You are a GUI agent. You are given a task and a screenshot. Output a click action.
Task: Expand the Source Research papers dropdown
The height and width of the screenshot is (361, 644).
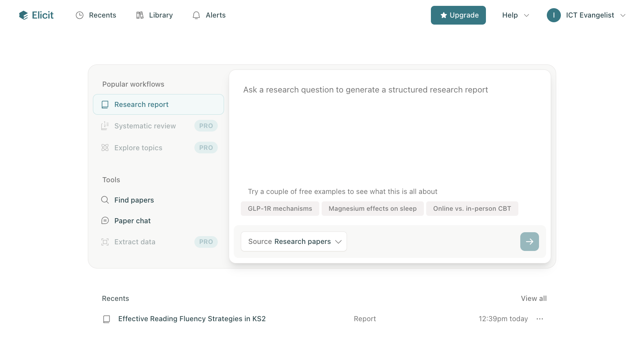(x=294, y=242)
